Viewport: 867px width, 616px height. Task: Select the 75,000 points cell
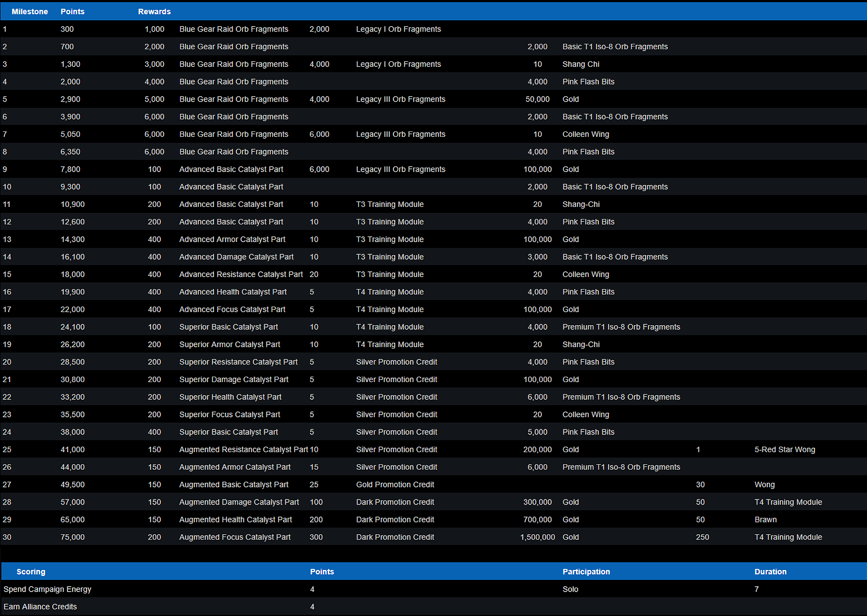click(x=73, y=537)
